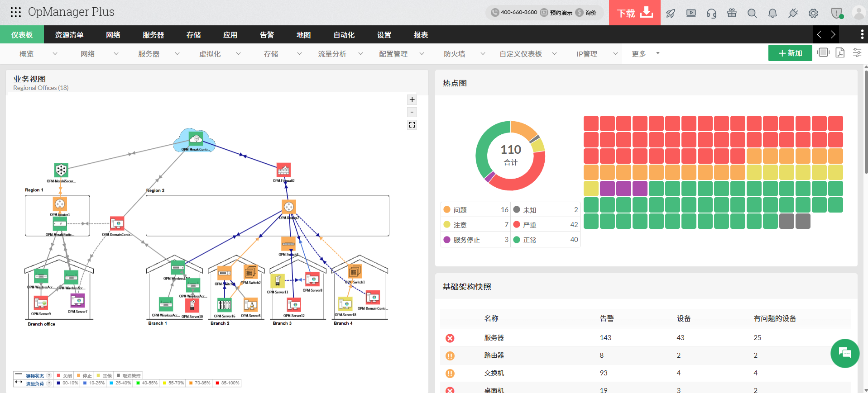Image resolution: width=868 pixels, height=393 pixels.
Task: Select the OPM Router2 node
Action: (288, 207)
